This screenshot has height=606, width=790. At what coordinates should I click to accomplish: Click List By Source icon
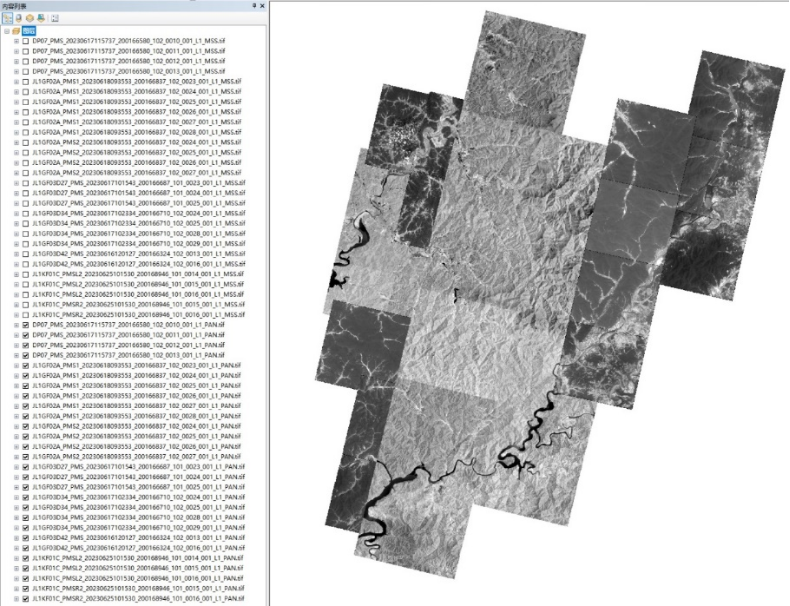pos(18,18)
